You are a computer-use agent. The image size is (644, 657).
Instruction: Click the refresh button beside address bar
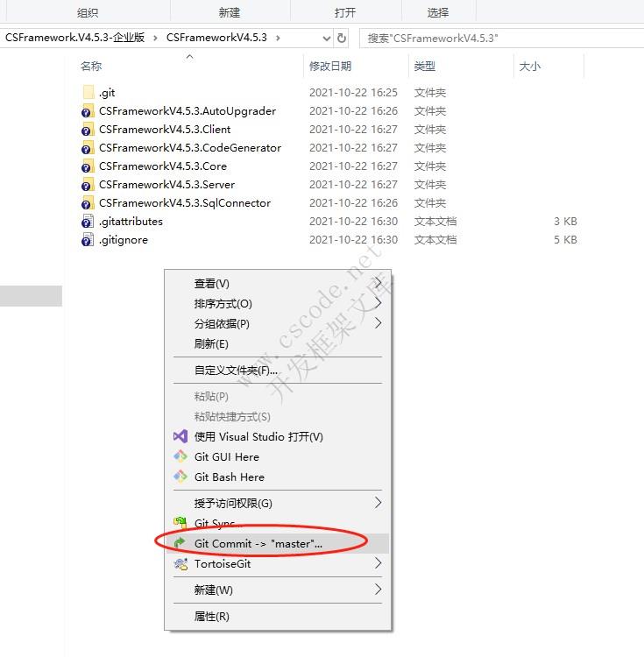pos(342,38)
